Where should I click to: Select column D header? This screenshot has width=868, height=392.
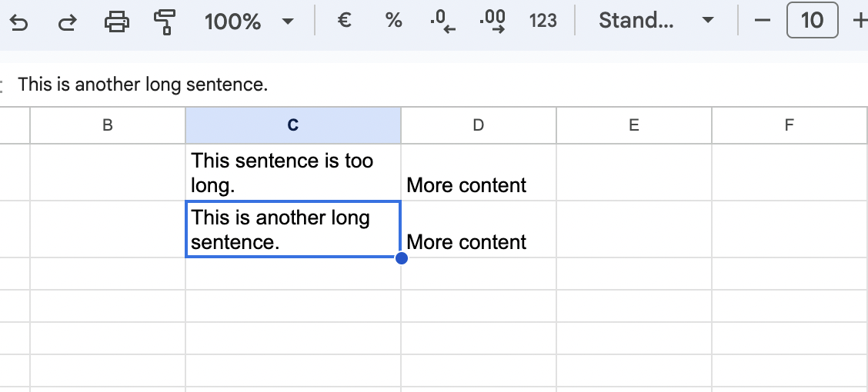tap(479, 125)
